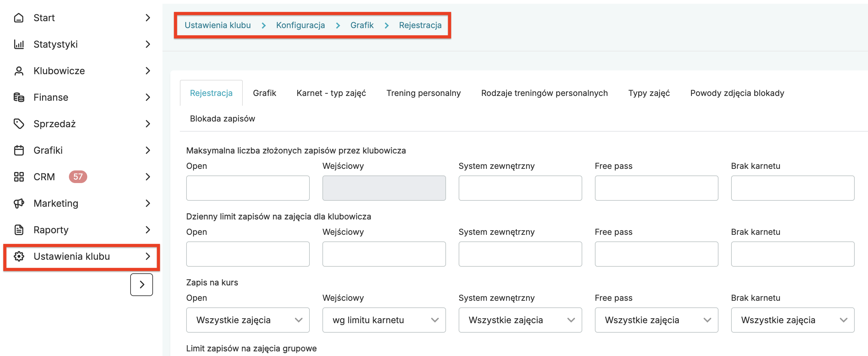Open the 'wg limitu karnetu' Wejściowy dropdown

[x=384, y=320]
